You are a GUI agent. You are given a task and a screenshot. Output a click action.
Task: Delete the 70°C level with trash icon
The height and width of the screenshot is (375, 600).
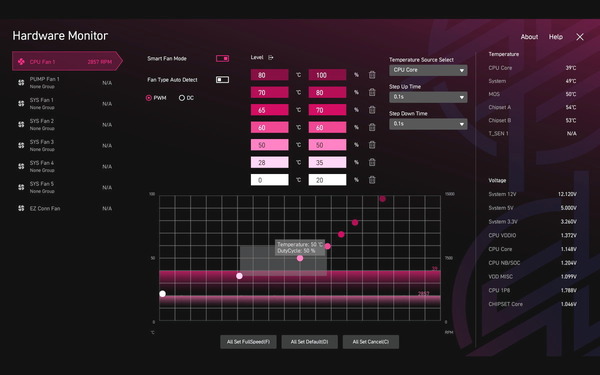pyautogui.click(x=372, y=92)
